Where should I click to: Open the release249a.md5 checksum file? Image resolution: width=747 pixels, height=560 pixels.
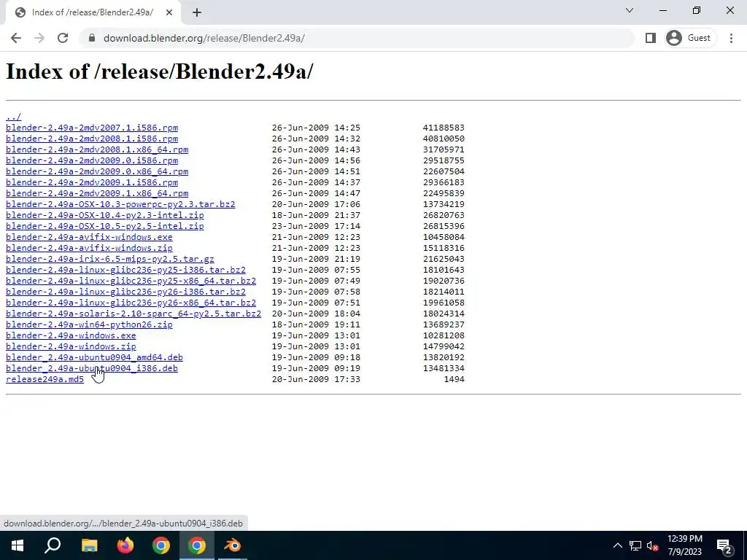(x=44, y=379)
